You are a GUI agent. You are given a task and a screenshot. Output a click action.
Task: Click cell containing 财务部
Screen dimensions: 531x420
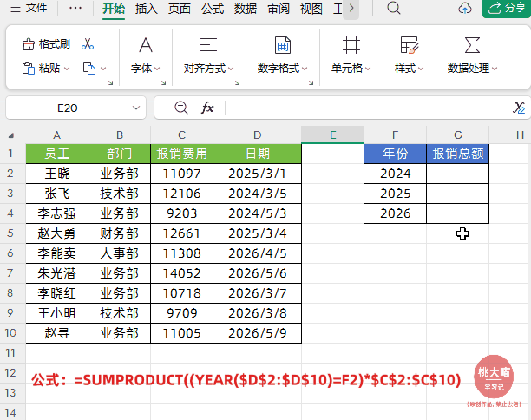[x=120, y=233]
